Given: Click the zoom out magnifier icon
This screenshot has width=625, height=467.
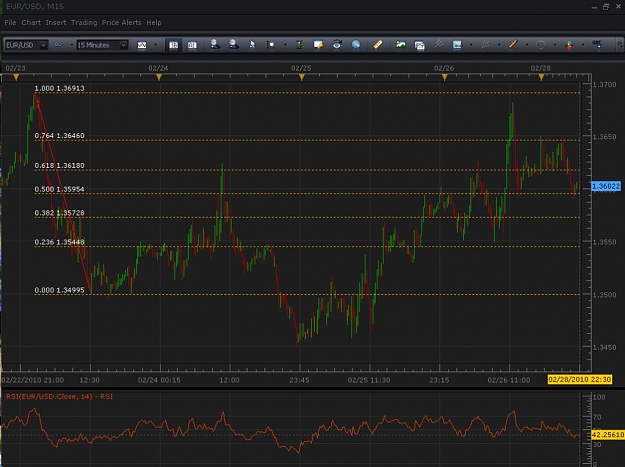Looking at the screenshot, I should 234,45.
